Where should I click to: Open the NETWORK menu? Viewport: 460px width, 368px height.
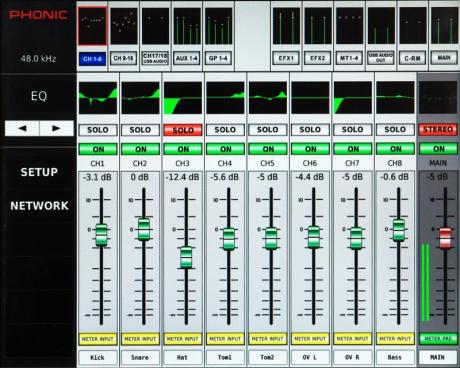pos(39,206)
